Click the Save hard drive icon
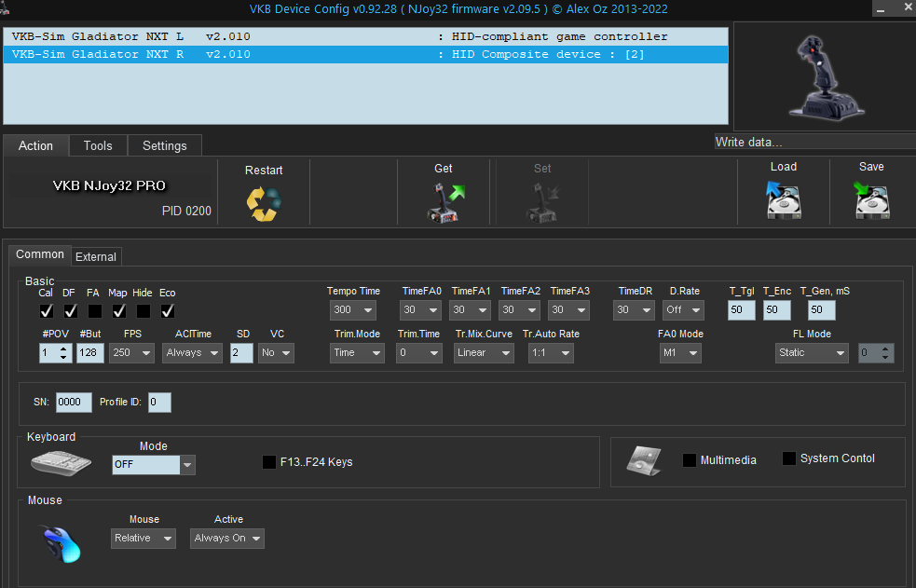The width and height of the screenshot is (916, 588). pyautogui.click(x=871, y=199)
